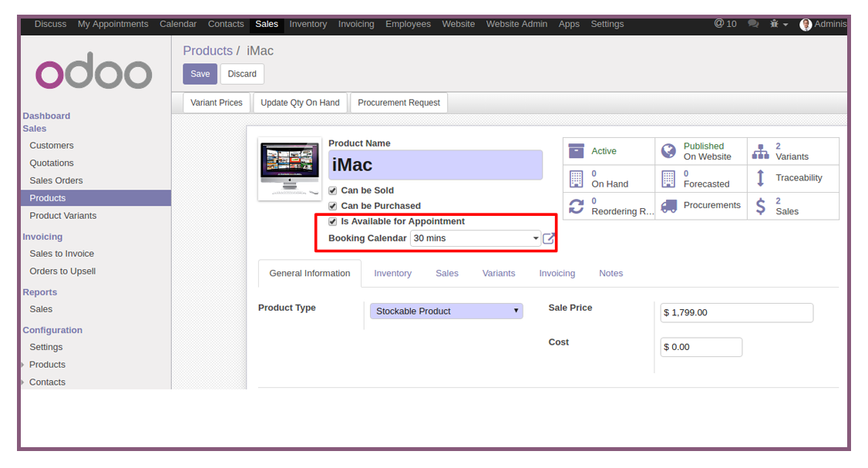Image resolution: width=868 pixels, height=468 pixels.
Task: Open Contacts in the top menu
Action: (x=226, y=24)
